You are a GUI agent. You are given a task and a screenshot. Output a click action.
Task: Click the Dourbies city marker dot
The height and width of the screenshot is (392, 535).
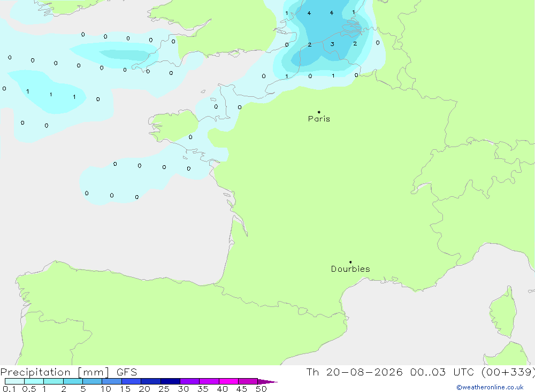350,262
